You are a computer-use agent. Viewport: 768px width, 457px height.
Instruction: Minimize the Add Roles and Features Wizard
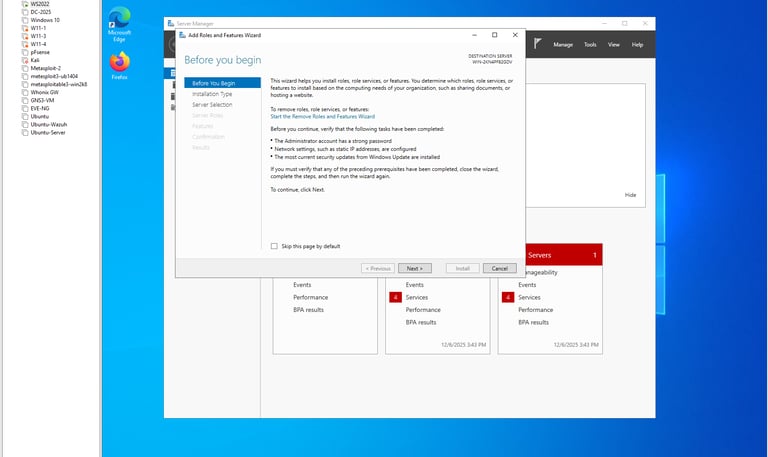click(x=474, y=35)
